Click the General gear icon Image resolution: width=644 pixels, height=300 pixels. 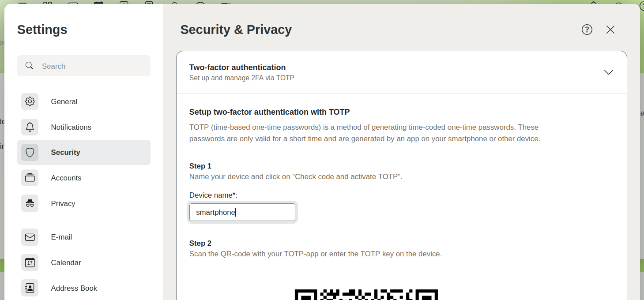pyautogui.click(x=30, y=101)
